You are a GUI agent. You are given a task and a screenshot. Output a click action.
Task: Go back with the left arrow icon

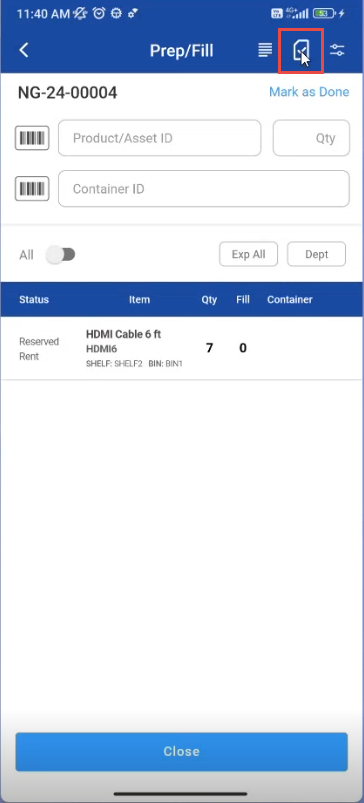pos(24,50)
